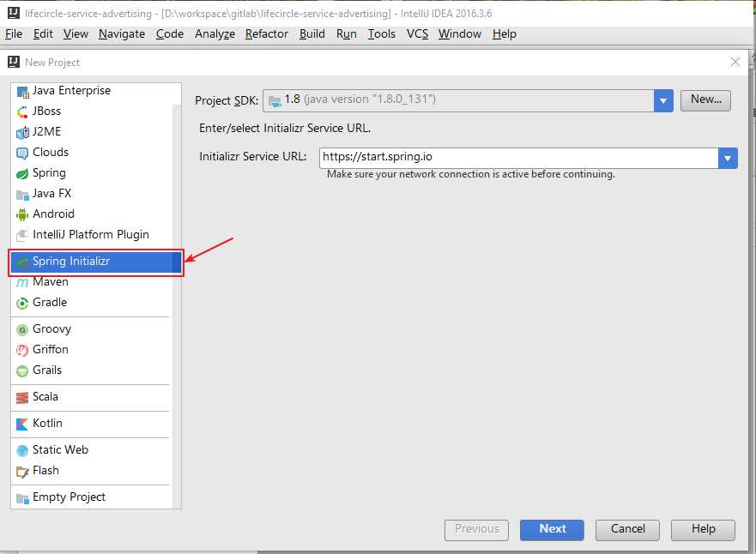The image size is (756, 554).
Task: Click the Grails icon
Action: pos(22,371)
